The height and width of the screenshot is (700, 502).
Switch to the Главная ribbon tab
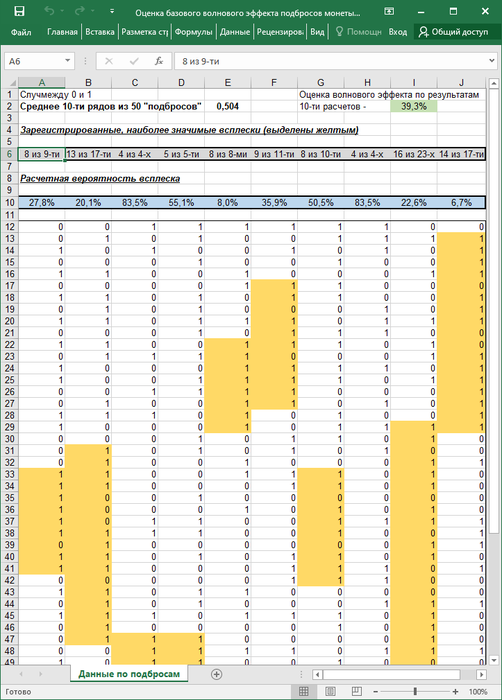click(62, 32)
